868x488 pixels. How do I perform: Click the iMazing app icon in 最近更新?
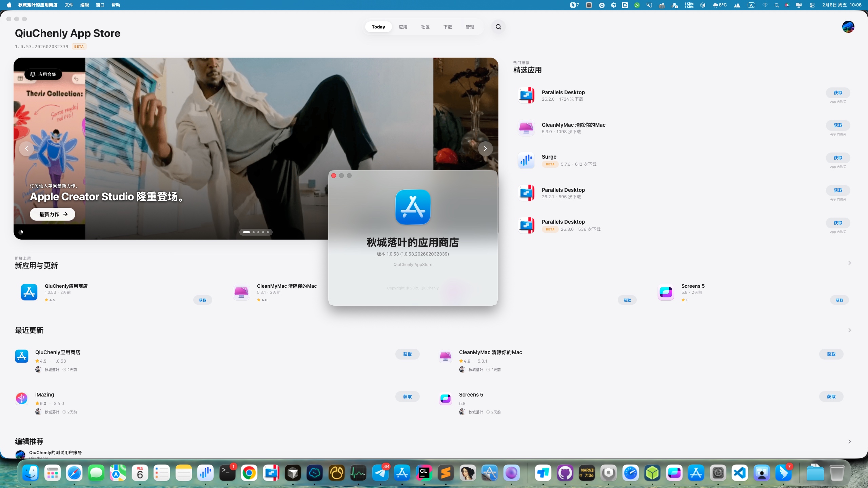tap(21, 399)
